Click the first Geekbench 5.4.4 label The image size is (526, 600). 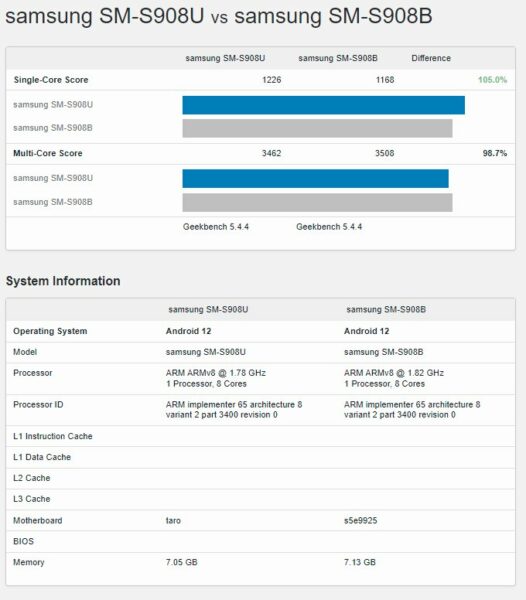coord(216,227)
